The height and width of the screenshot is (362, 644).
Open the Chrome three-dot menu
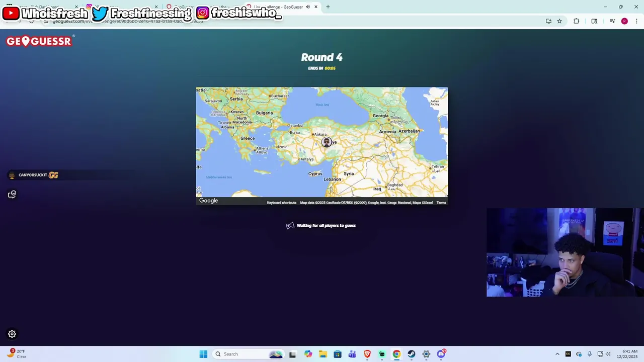636,21
